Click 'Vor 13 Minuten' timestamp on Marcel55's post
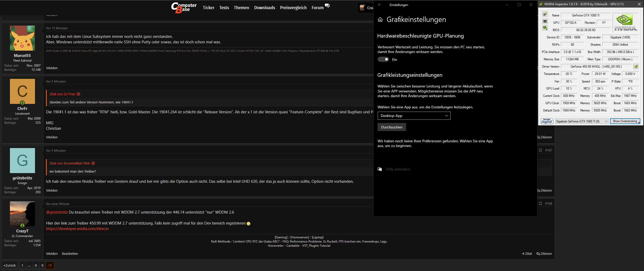644x271 pixels. tap(57, 28)
